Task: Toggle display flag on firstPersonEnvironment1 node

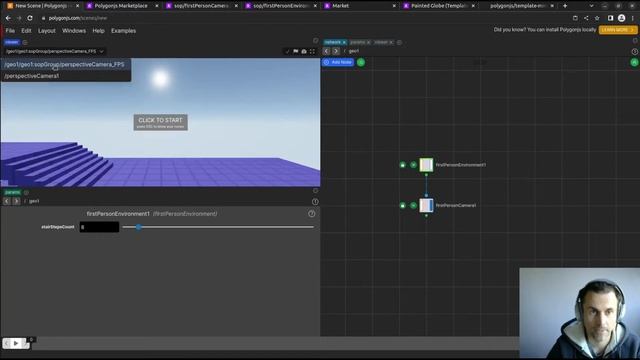Action: (x=413, y=165)
